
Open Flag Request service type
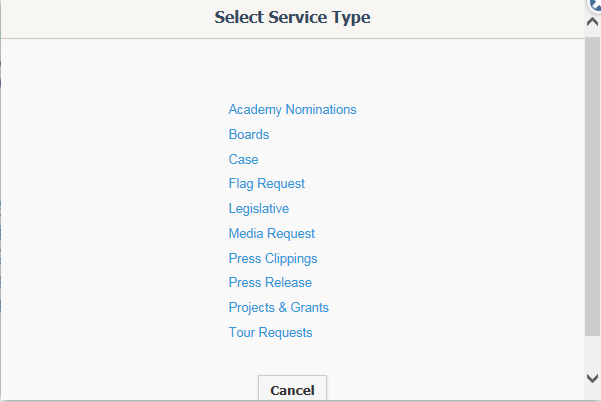[267, 184]
